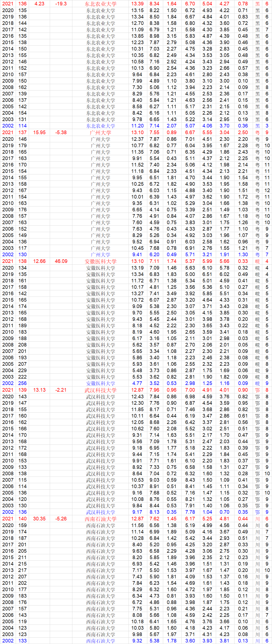Select 3.49 in the 安徽医科大学 2016 row

(172, 294)
